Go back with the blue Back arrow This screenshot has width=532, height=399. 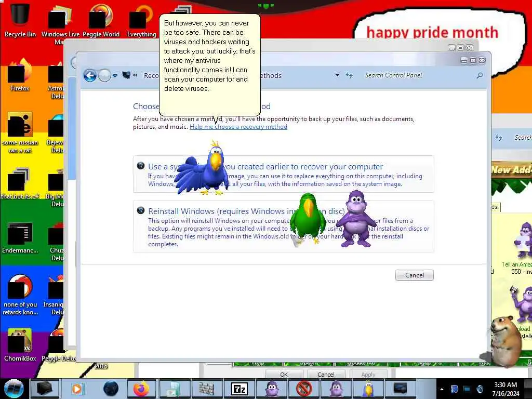[90, 75]
